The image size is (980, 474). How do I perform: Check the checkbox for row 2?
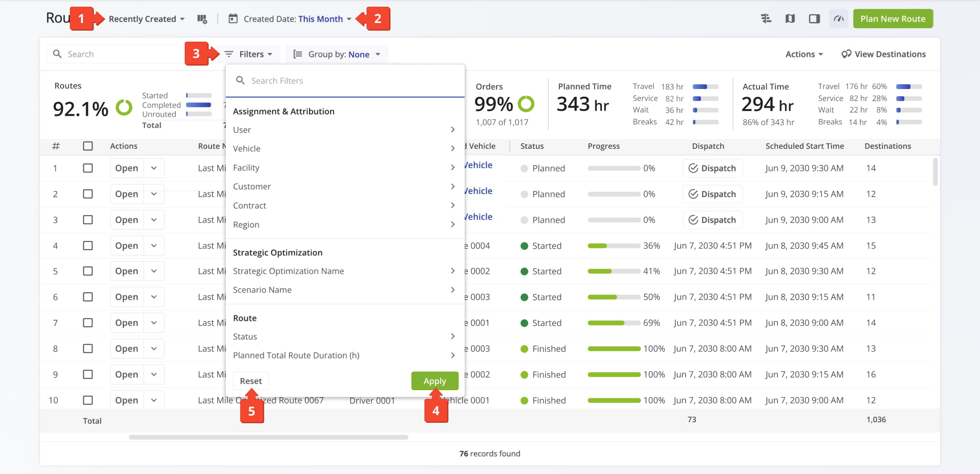click(x=88, y=194)
